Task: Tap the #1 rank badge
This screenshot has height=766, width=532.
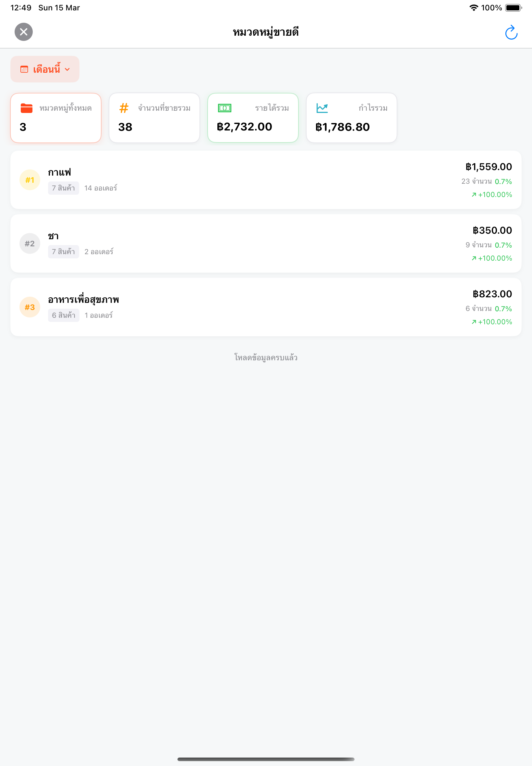Action: tap(30, 180)
